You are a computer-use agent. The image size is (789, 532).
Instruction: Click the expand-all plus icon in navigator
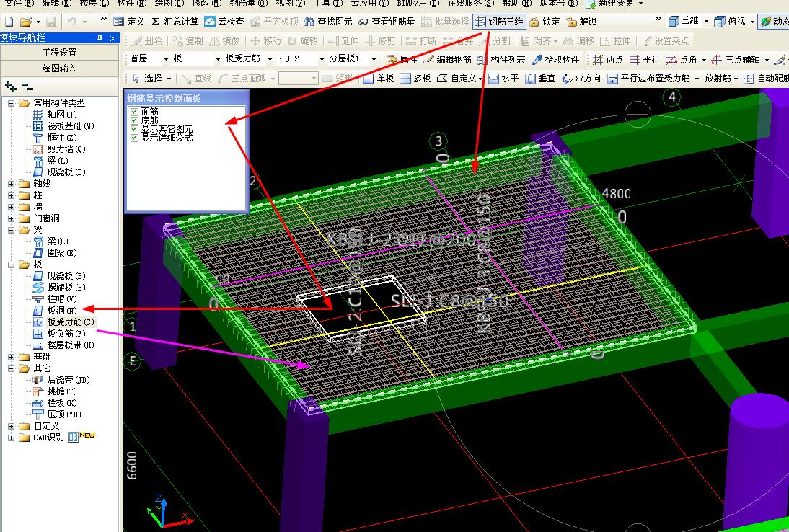pyautogui.click(x=11, y=87)
